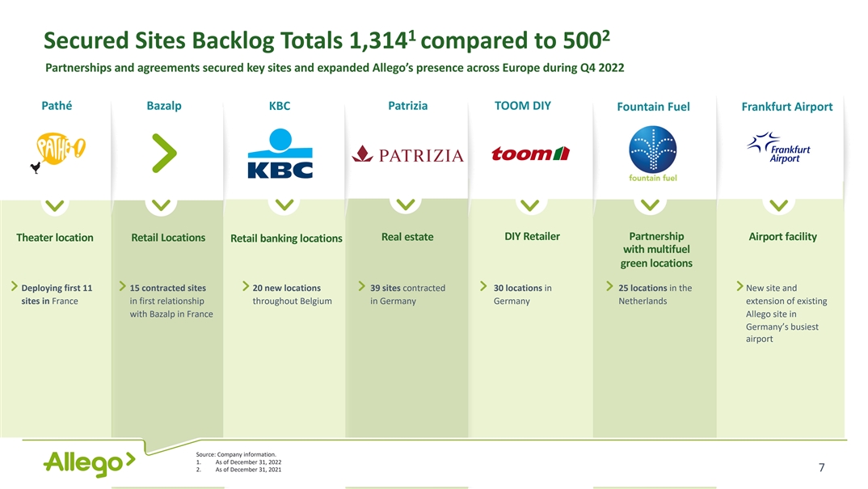Click the Airport facility heading
The image size is (868, 489).
(x=782, y=236)
